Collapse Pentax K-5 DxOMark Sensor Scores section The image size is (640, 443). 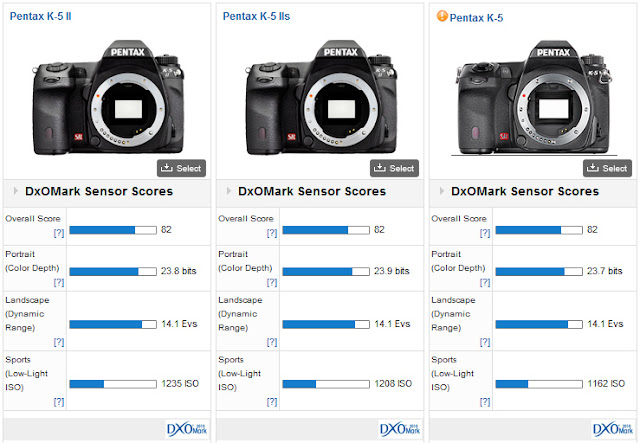pyautogui.click(x=441, y=191)
